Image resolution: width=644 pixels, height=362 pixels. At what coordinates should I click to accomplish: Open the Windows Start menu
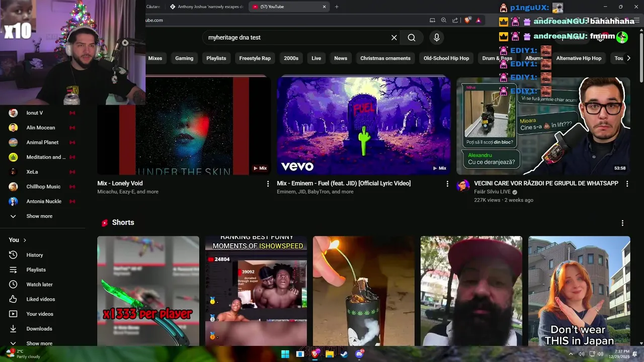pyautogui.click(x=285, y=354)
